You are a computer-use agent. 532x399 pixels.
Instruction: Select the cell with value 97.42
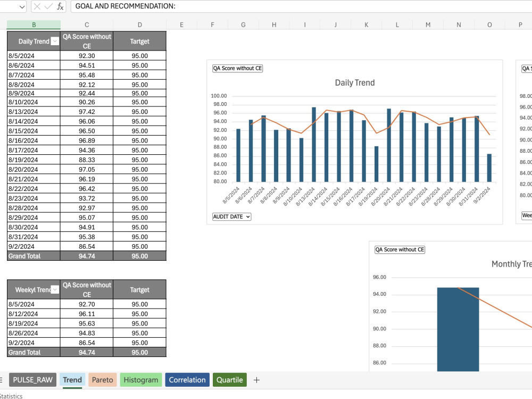tap(87, 112)
